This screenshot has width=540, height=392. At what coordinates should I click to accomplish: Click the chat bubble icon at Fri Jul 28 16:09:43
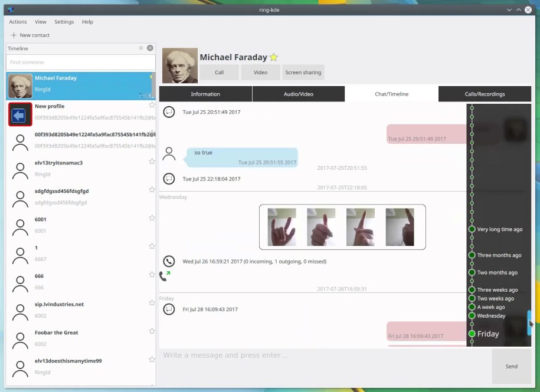(x=169, y=309)
